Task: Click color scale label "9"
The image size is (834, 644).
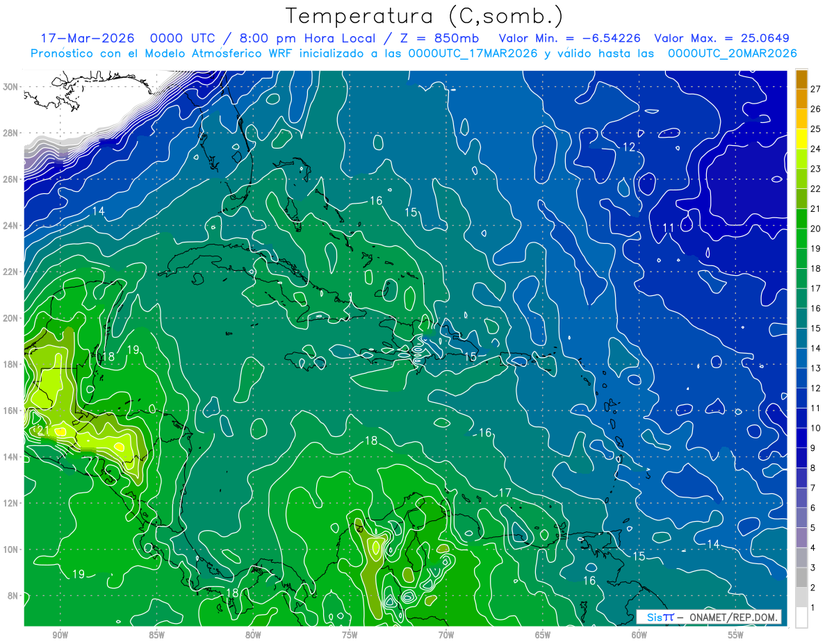Action: point(813,448)
